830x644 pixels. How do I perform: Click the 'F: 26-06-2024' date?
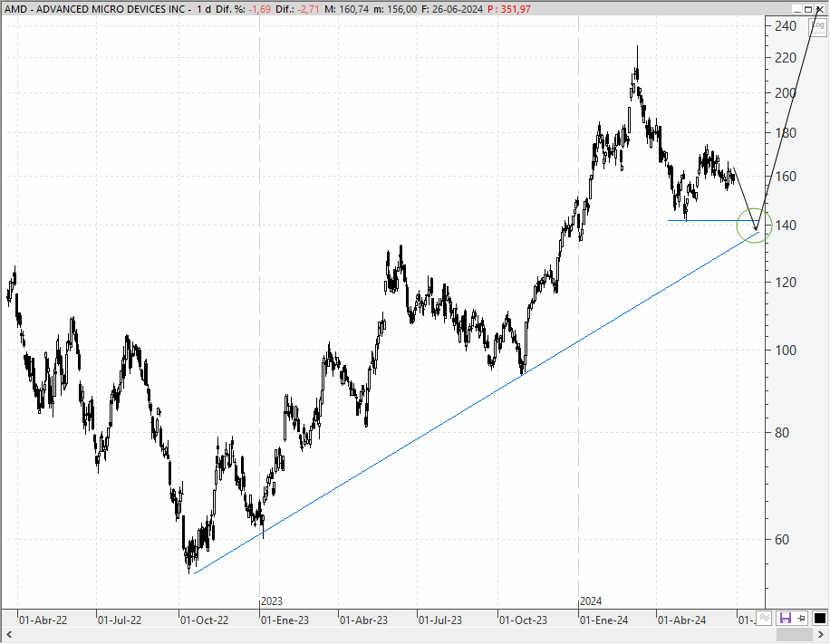[x=452, y=9]
